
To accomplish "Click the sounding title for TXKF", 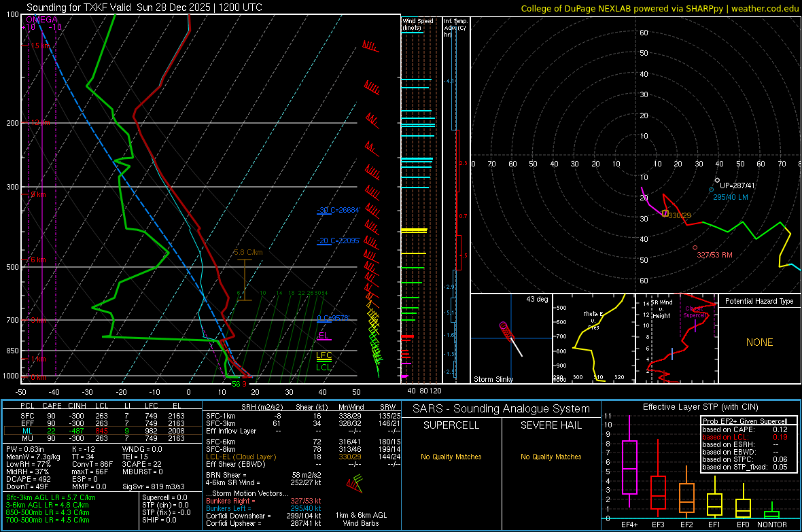I will 144,7.
